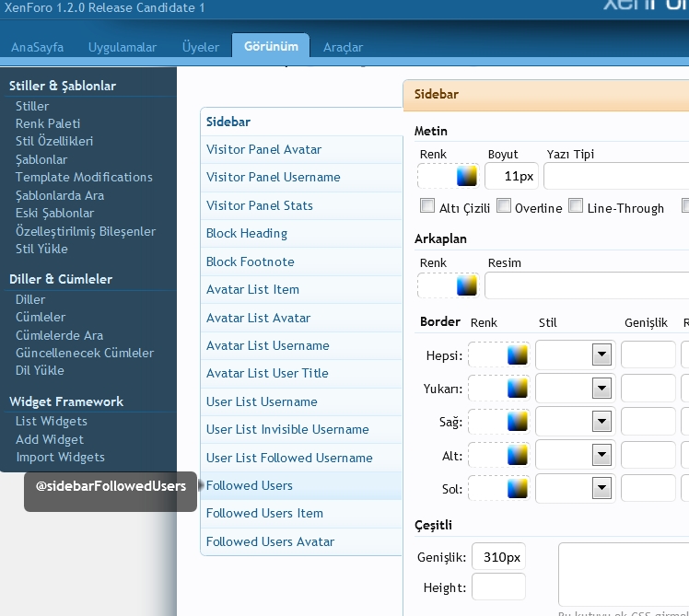
Task: Expand the Sol border style dropdown
Action: [601, 487]
